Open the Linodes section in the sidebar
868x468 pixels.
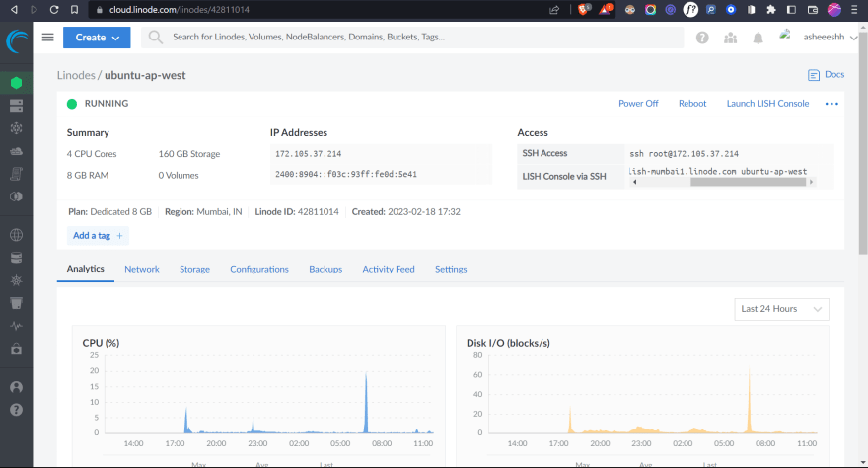pos(16,83)
